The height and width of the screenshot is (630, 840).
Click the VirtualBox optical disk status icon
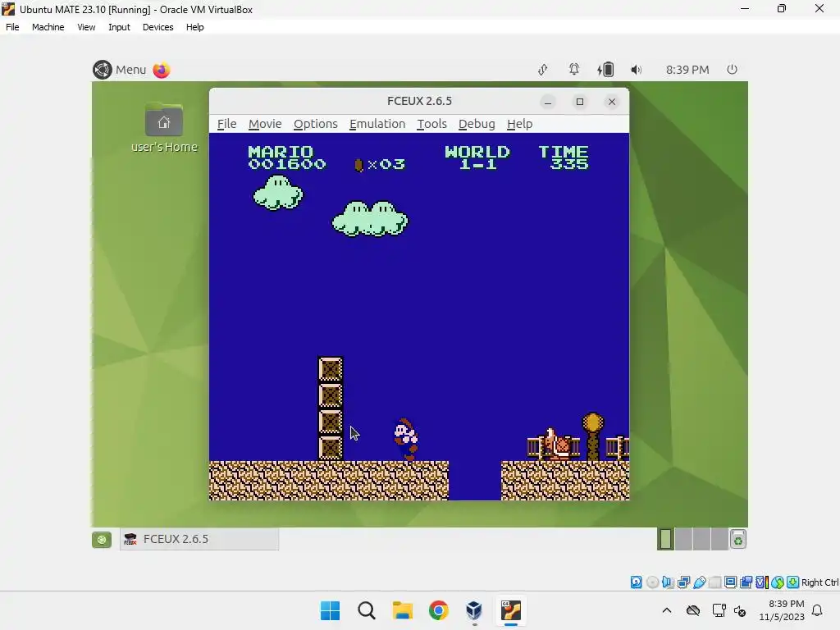[652, 582]
